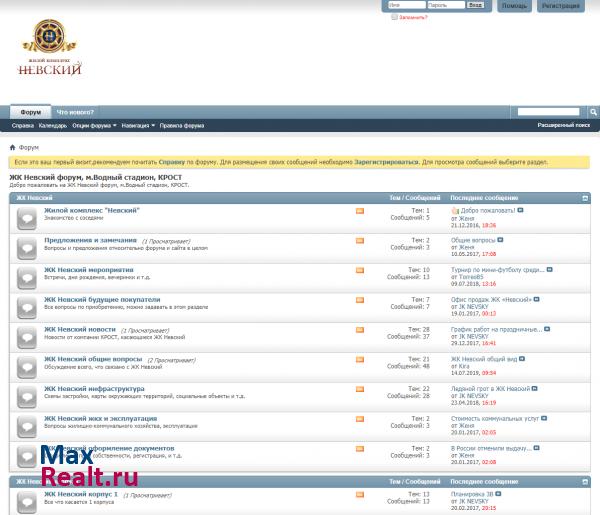
Task: Click the home icon in the breadcrumb
Action: point(12,147)
